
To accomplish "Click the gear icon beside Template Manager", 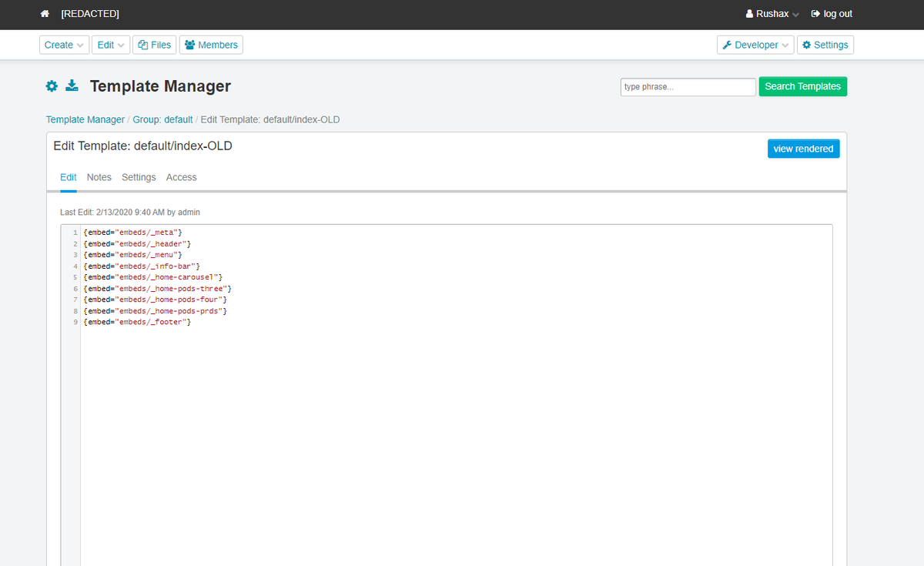I will click(52, 86).
